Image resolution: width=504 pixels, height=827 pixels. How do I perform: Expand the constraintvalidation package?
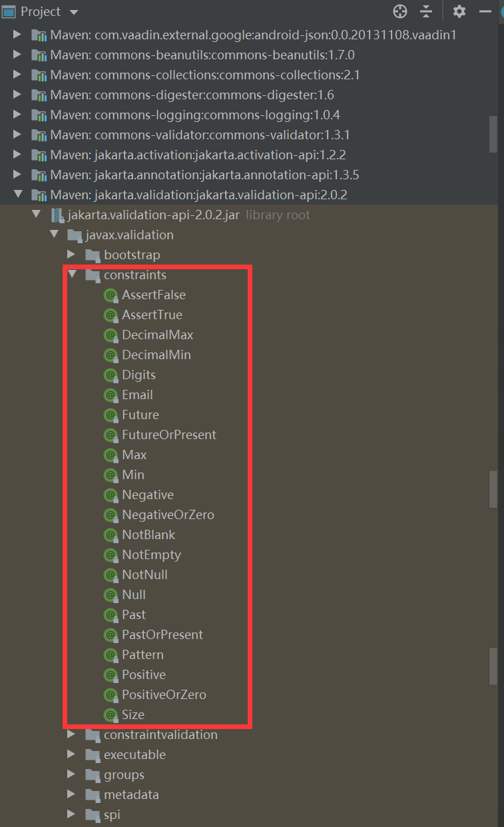click(71, 734)
